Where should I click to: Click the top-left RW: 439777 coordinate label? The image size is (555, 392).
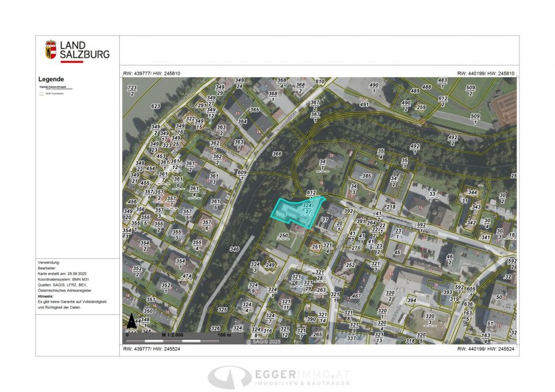tap(152, 74)
